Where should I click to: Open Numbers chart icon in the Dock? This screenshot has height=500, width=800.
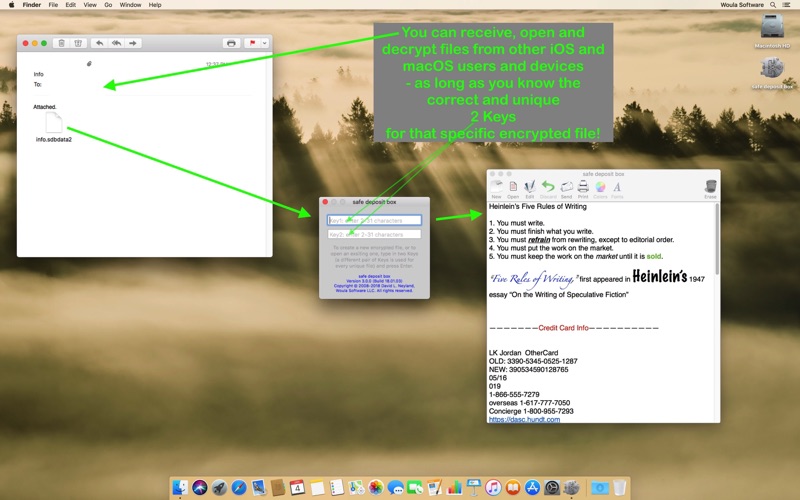[x=454, y=488]
